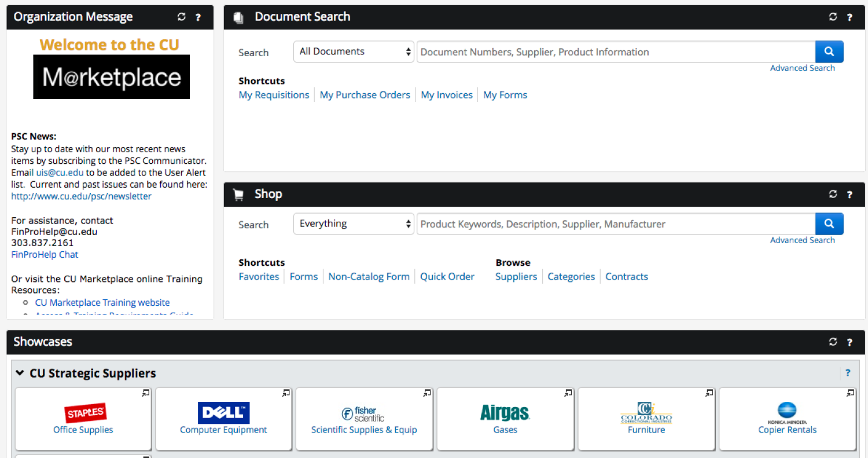Open the Quick Order shortcut
The image size is (868, 458).
tap(447, 277)
